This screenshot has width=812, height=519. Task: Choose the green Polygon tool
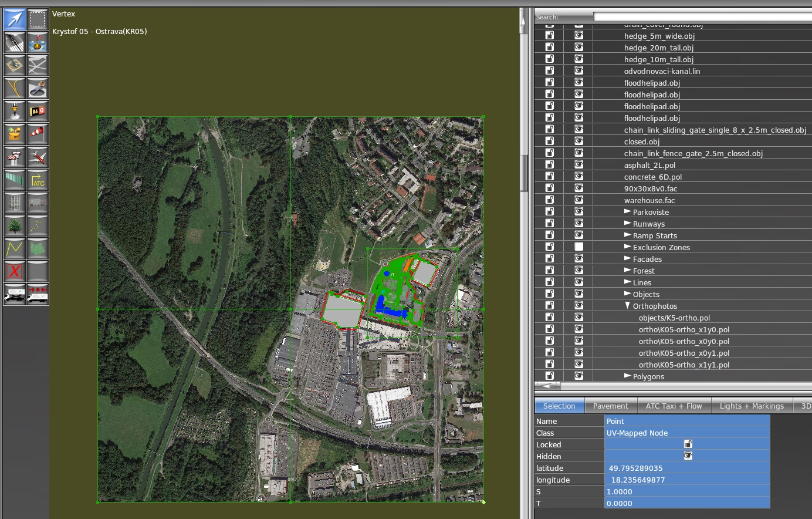click(38, 248)
